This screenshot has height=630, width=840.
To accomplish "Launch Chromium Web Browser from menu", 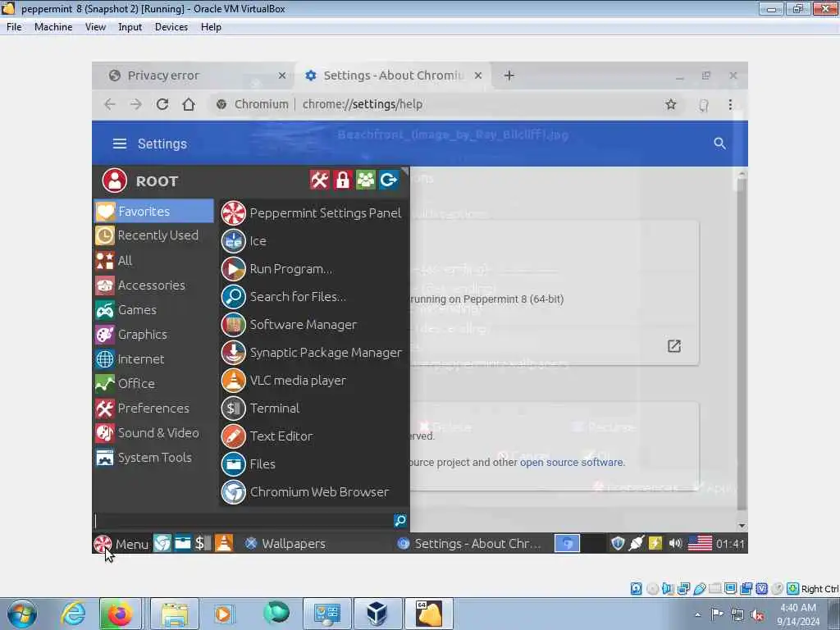I will 312,491.
